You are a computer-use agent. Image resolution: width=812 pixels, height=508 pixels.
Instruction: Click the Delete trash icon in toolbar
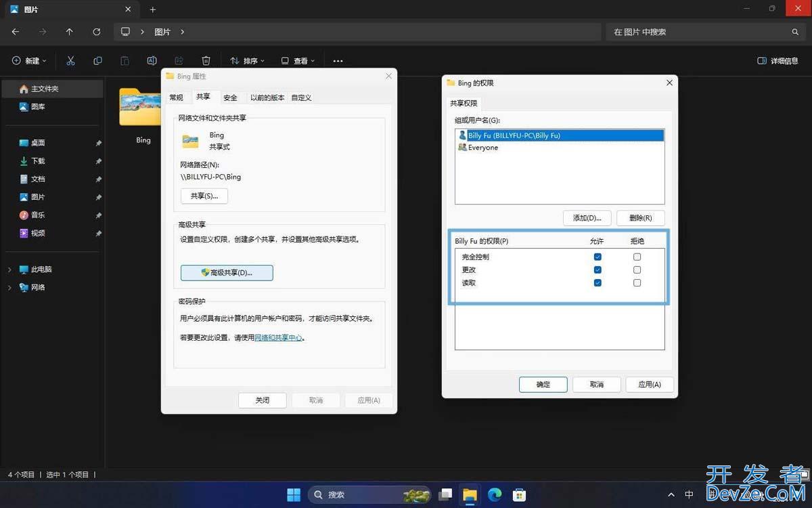pos(206,61)
